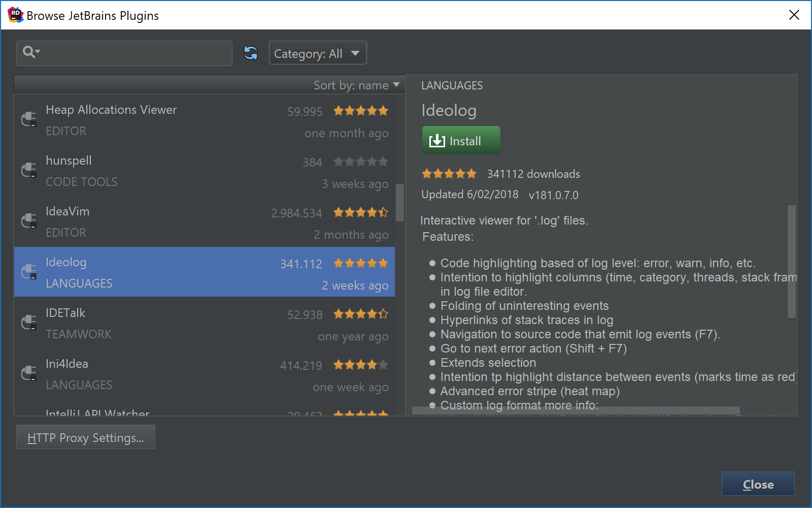Image resolution: width=812 pixels, height=508 pixels.
Task: Click the hunspell plugin icon
Action: click(x=29, y=170)
